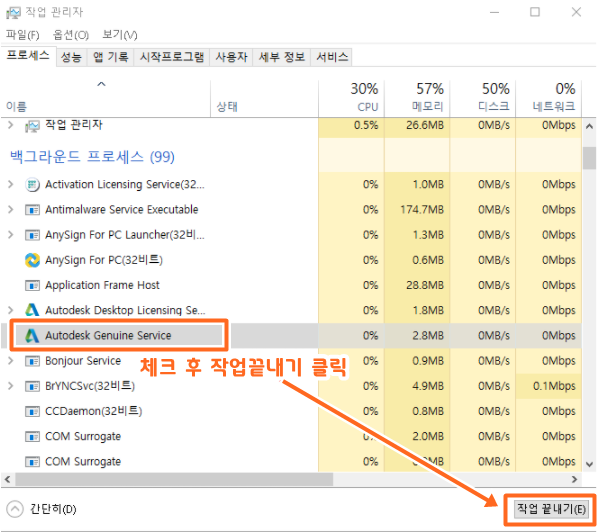Viewport: 600px width, 532px height.
Task: Open the 파일(F) menu
Action: click(23, 35)
